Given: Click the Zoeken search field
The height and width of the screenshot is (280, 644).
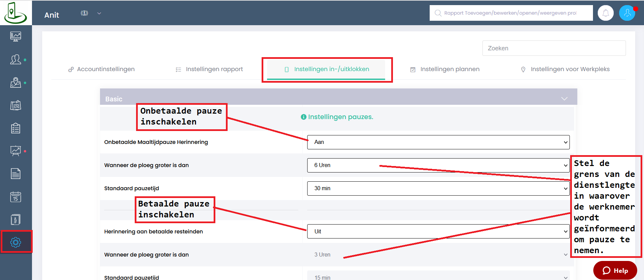Looking at the screenshot, I should [554, 48].
